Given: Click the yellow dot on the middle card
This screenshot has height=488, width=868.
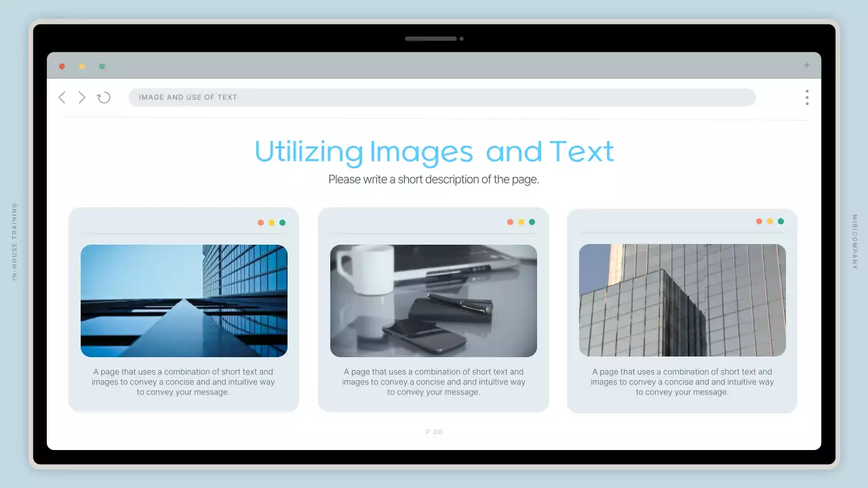Looking at the screenshot, I should 521,222.
